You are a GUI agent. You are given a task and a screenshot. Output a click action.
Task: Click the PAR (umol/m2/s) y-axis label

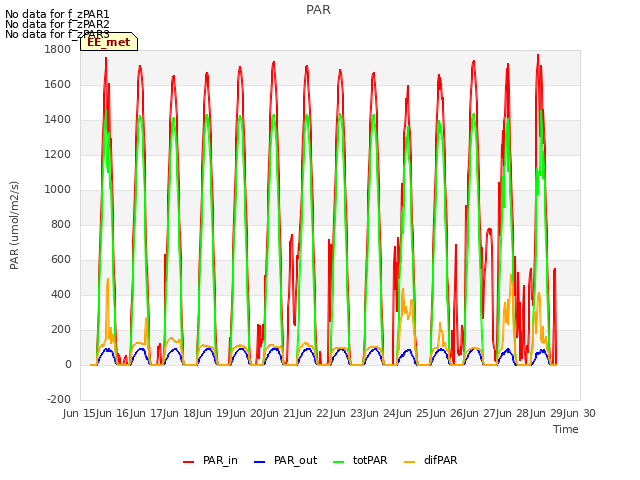[x=14, y=225]
